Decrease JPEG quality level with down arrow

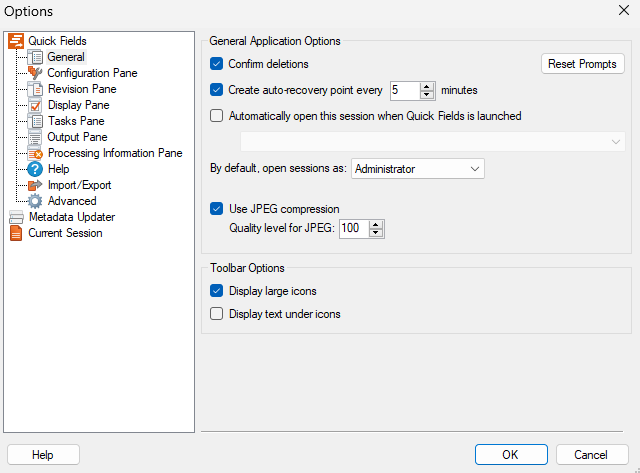376,233
